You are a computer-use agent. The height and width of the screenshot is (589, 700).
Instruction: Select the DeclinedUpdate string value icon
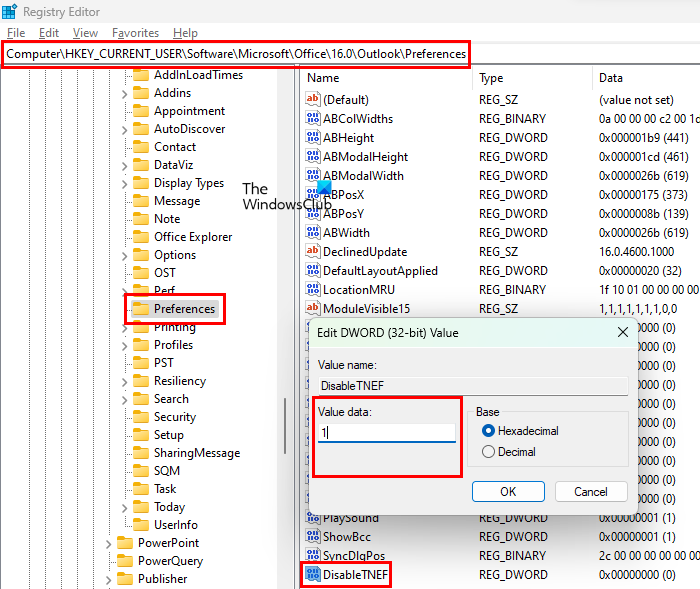312,251
